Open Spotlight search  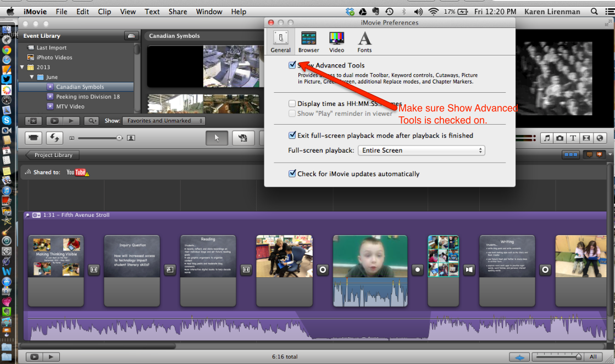point(594,12)
